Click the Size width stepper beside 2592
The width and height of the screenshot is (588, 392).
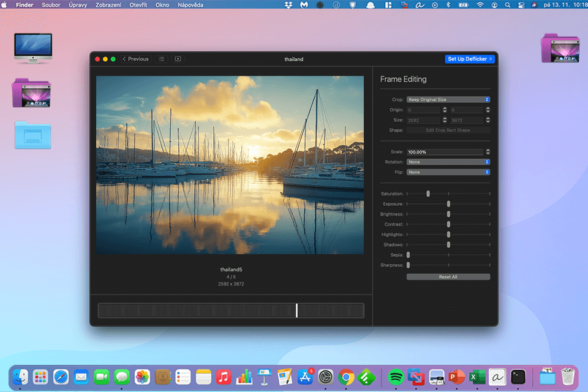tap(445, 120)
